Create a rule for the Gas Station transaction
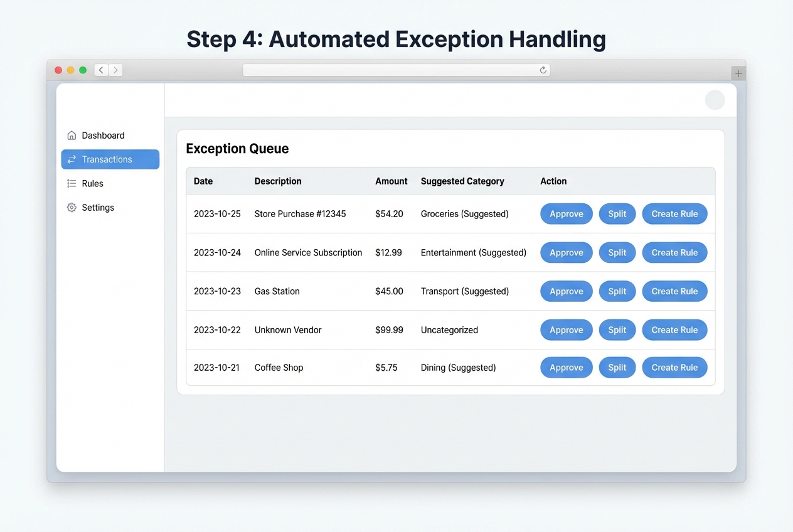 tap(674, 291)
